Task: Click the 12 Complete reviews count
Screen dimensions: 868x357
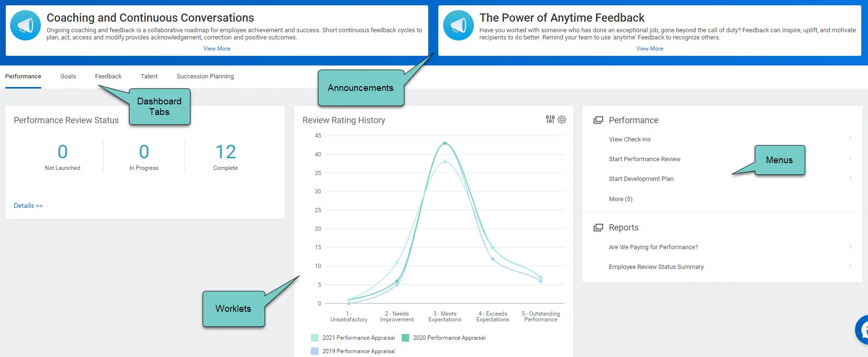Action: 225,153
